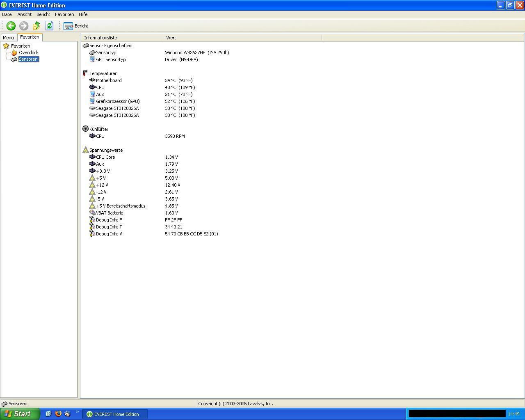Open the Hilfe menu
The height and width of the screenshot is (420, 525).
click(83, 14)
